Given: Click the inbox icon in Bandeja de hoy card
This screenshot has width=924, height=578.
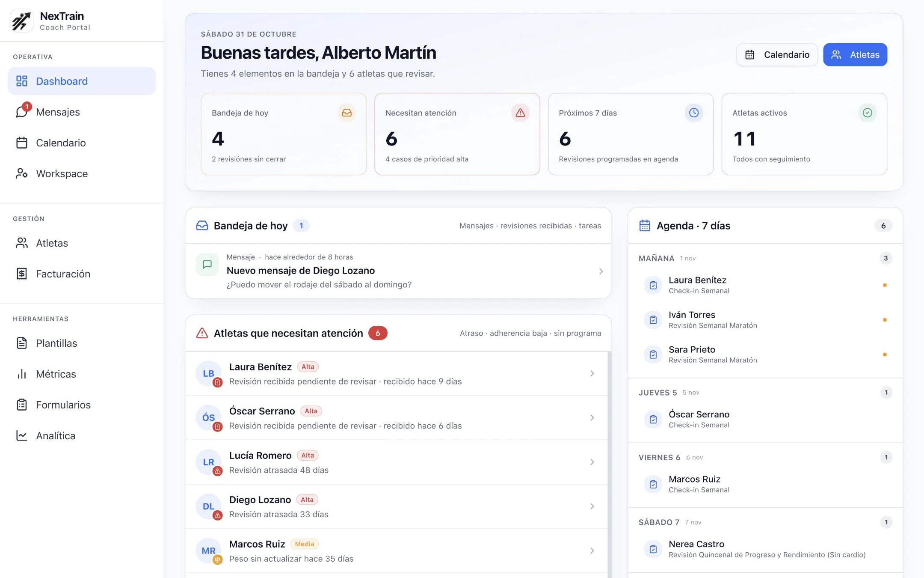Looking at the screenshot, I should point(347,113).
